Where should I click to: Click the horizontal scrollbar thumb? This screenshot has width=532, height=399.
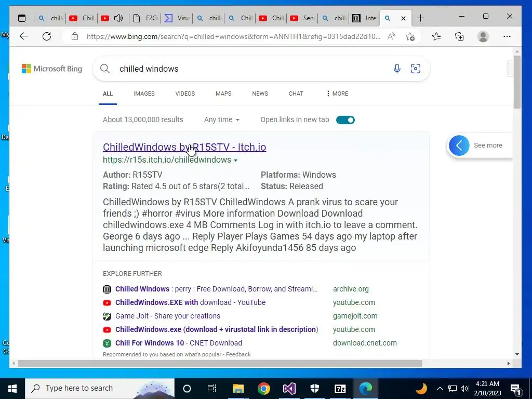220,364
